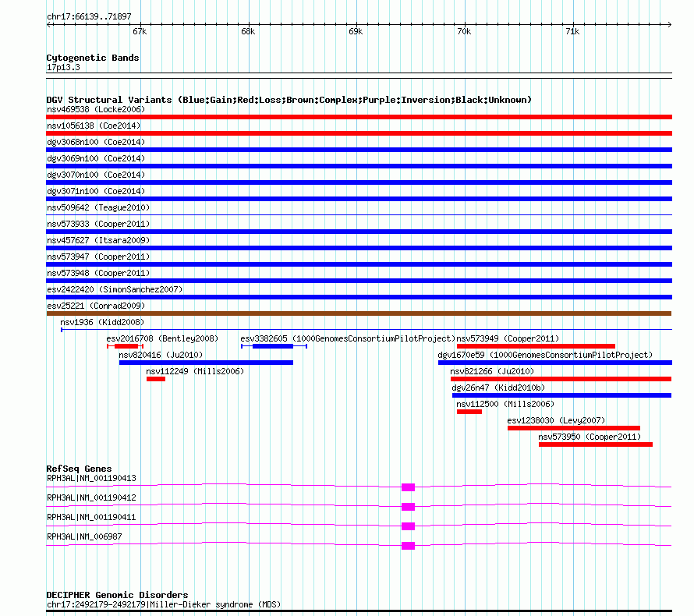
Task: Open variant nsv509642 (Teague2010) label
Action: click(98, 207)
